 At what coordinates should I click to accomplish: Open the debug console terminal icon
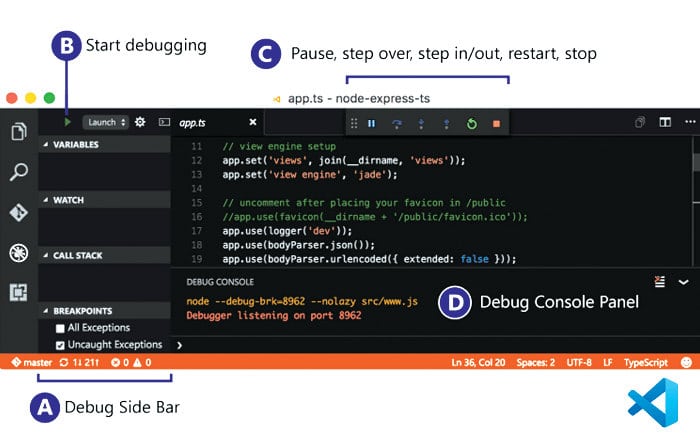[164, 122]
